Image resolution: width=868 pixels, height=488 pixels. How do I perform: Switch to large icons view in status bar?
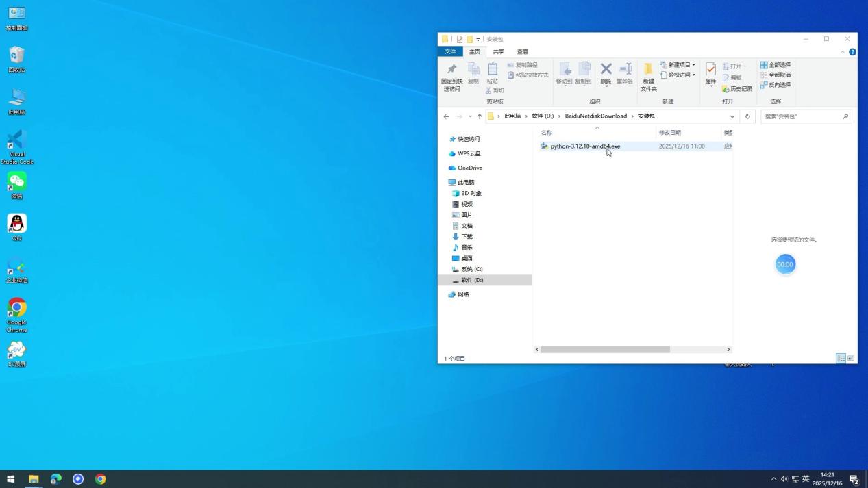pos(851,358)
